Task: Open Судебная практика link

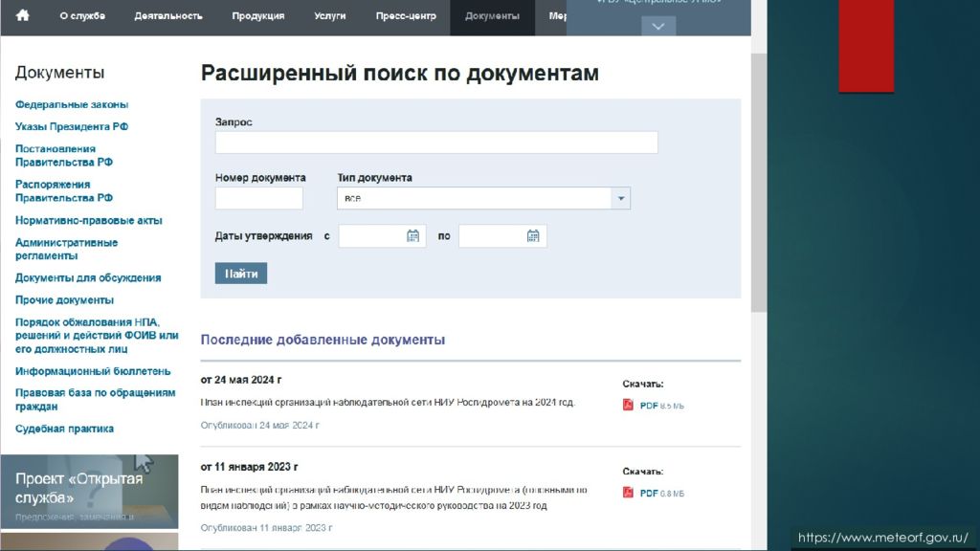Action: (64, 429)
